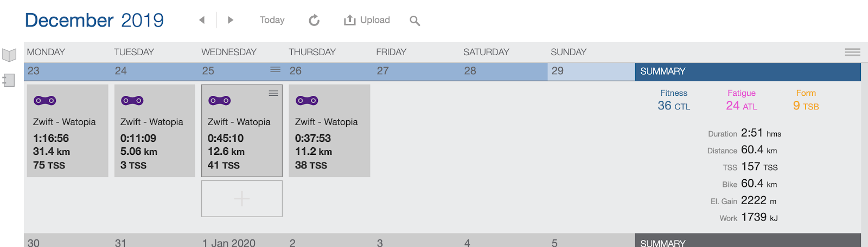Viewport: 868px width, 247px height.
Task: Open the calendar options menu at right of weekday header
Action: coord(852,52)
